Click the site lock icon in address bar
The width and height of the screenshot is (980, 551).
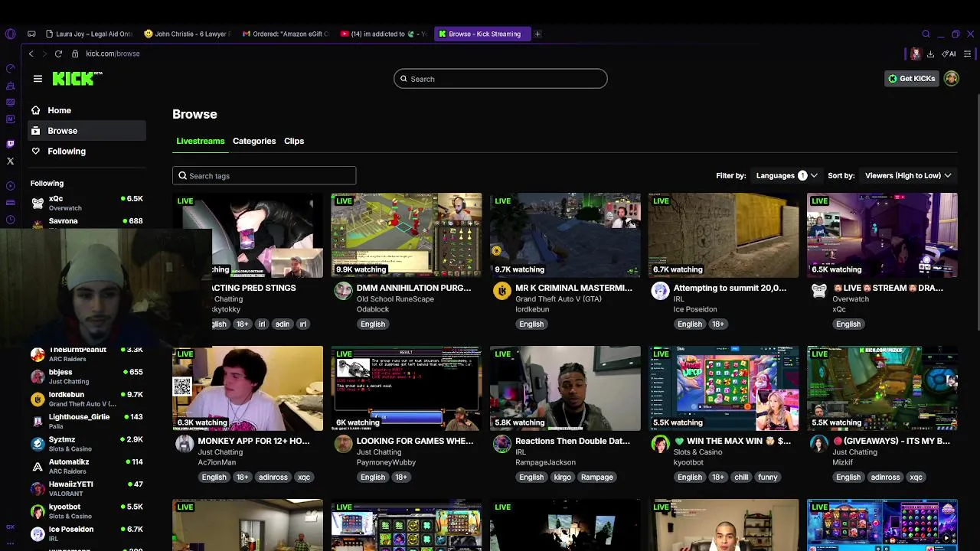pos(75,54)
